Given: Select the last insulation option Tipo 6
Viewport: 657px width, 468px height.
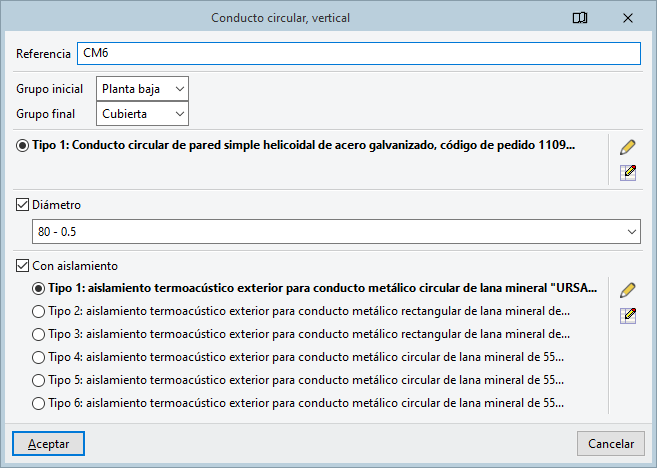Looking at the screenshot, I should click(39, 404).
